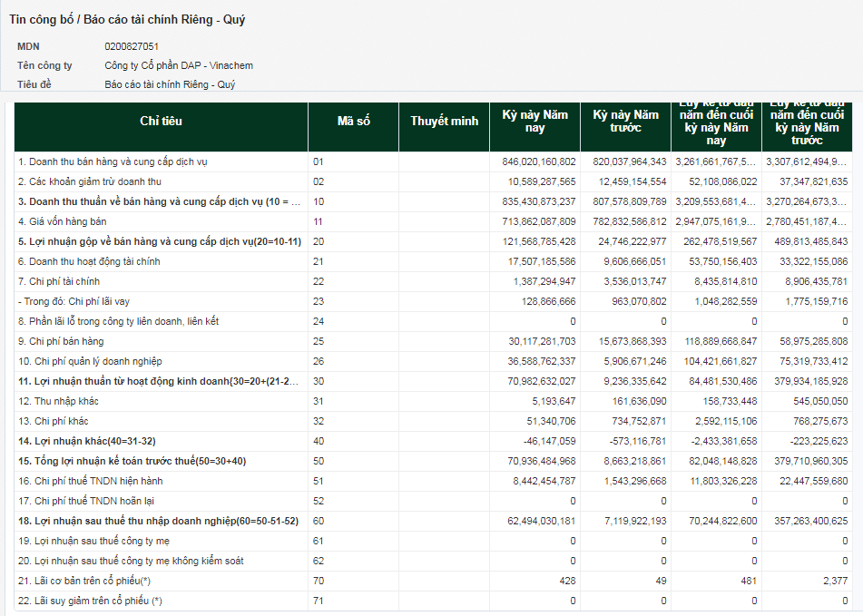This screenshot has width=863, height=616.
Task: Select row '1. Doanh thu bán hàng và cung cấp dịch vụ'
Action: tap(433, 161)
